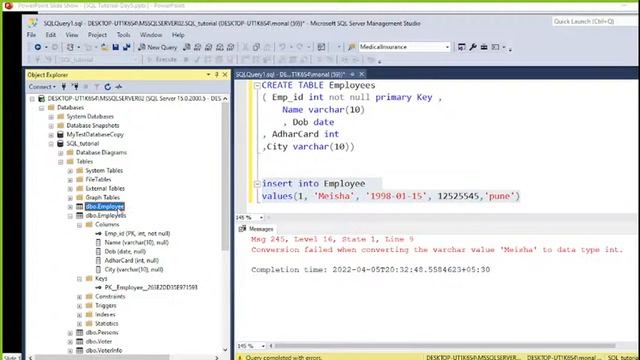Select the dbo.Employees table
This screenshot has height=360, width=640.
click(106, 216)
